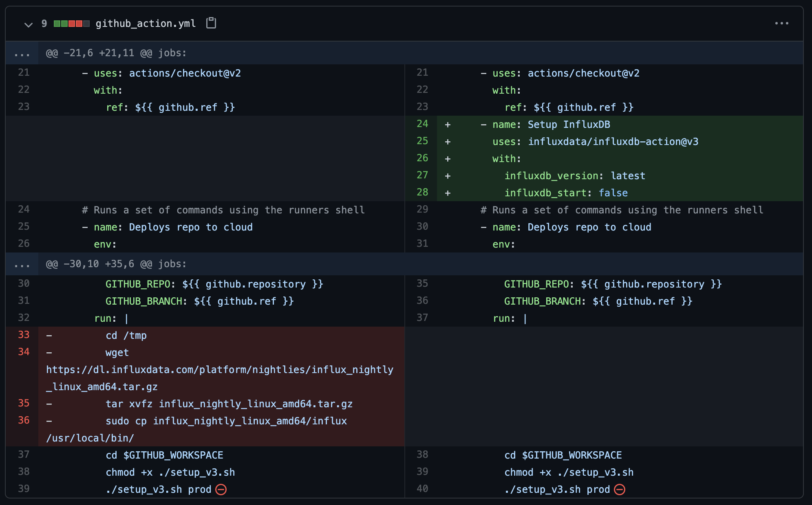Click the influxdata/influxdb-action@v3 reference

[x=613, y=141]
